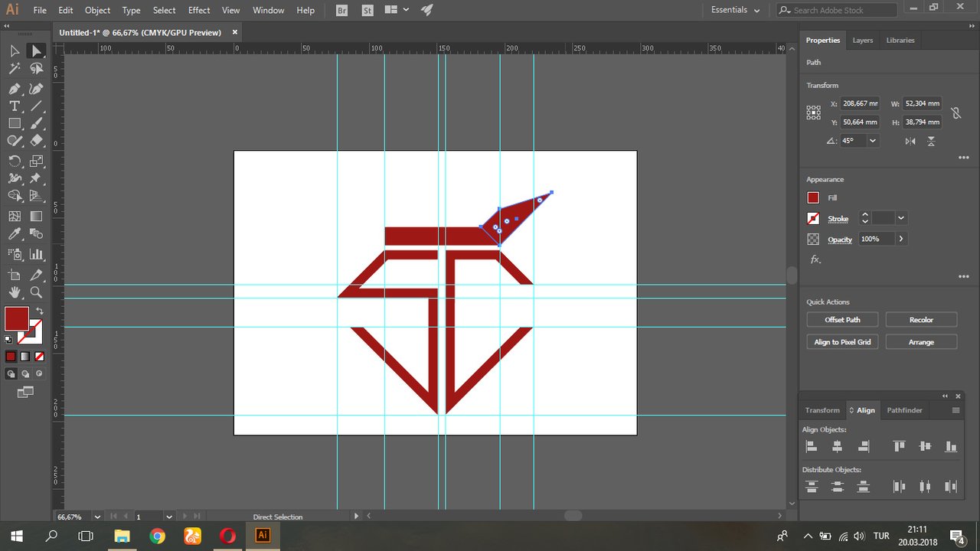Select the Mesh tool
The image size is (980, 551).
tap(15, 217)
